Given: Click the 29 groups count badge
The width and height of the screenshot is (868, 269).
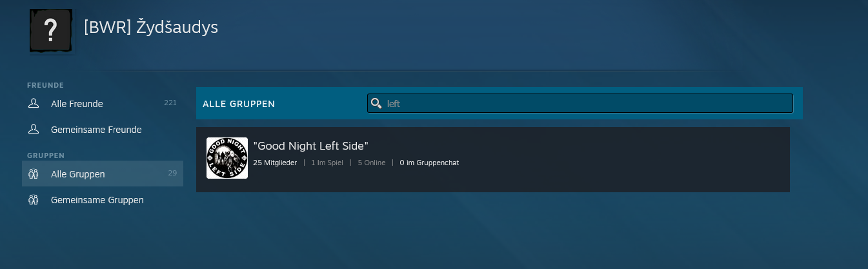Looking at the screenshot, I should click(x=172, y=173).
